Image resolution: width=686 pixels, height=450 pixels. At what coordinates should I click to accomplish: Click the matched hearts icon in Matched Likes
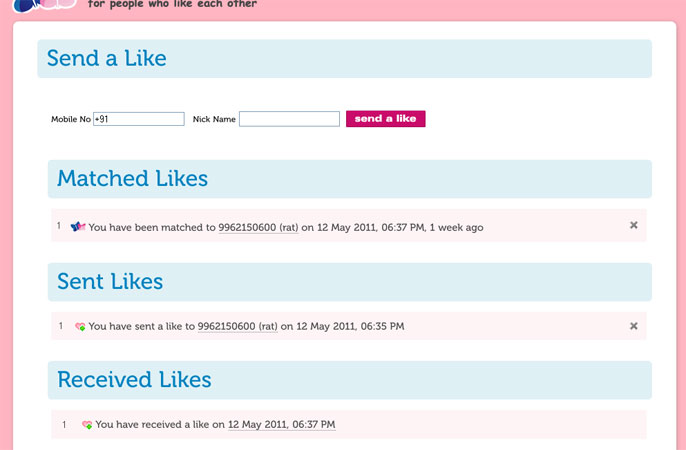[x=78, y=227]
